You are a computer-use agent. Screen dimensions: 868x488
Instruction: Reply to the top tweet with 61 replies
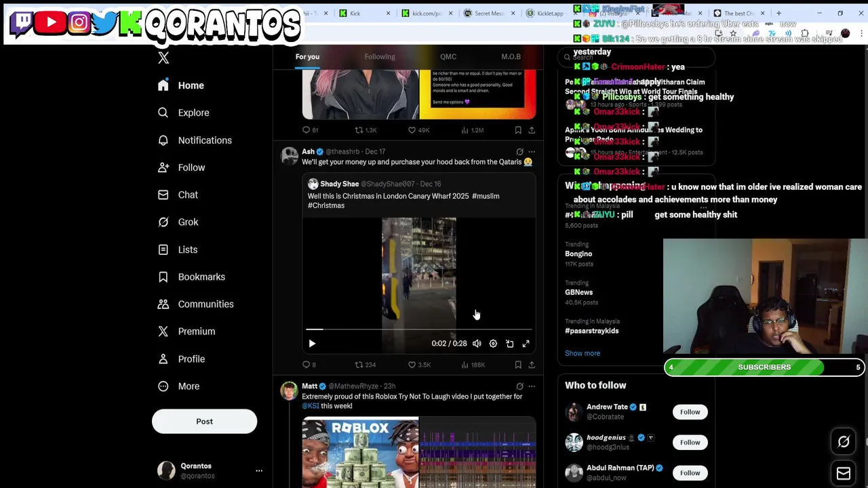[x=310, y=130]
